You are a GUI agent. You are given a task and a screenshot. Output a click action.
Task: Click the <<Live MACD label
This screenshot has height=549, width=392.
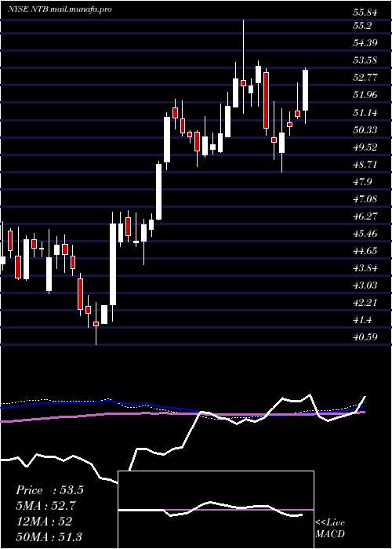coord(330,529)
